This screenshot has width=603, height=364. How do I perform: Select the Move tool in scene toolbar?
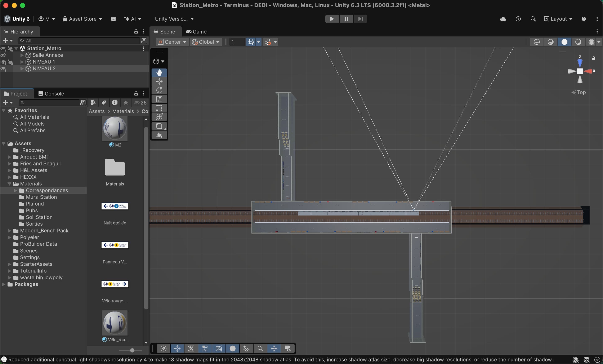(x=159, y=81)
